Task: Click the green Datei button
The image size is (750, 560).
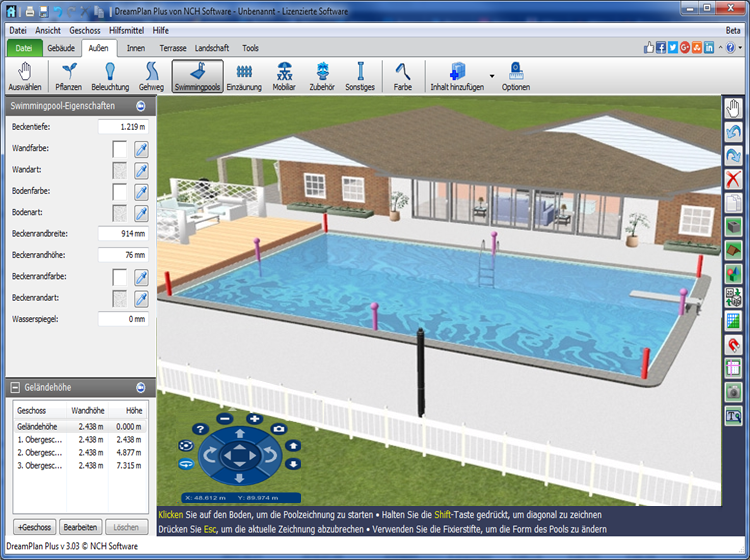Action: coord(24,48)
